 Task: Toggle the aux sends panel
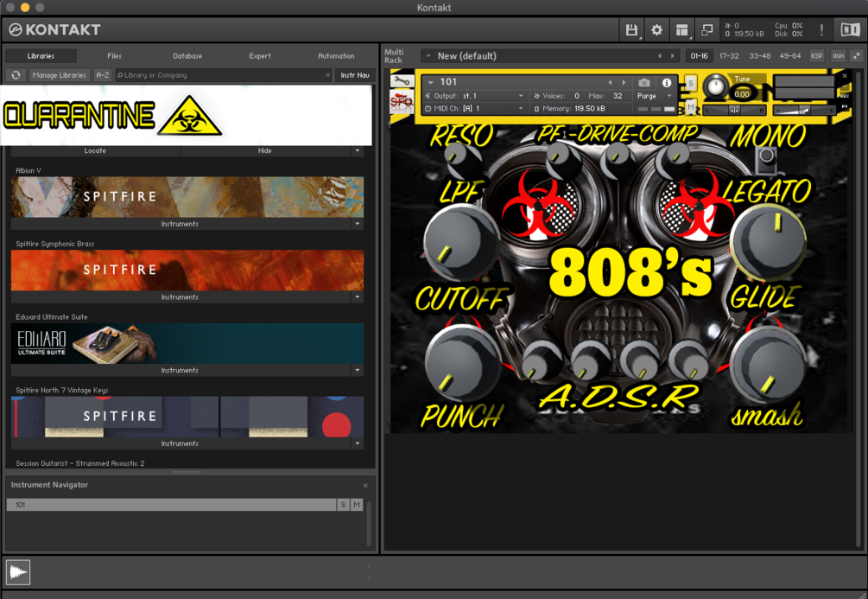click(838, 56)
